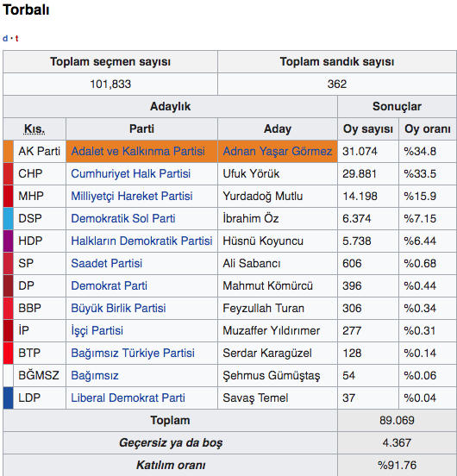
Task: Click the 'd' template view link
Action: click(5, 39)
